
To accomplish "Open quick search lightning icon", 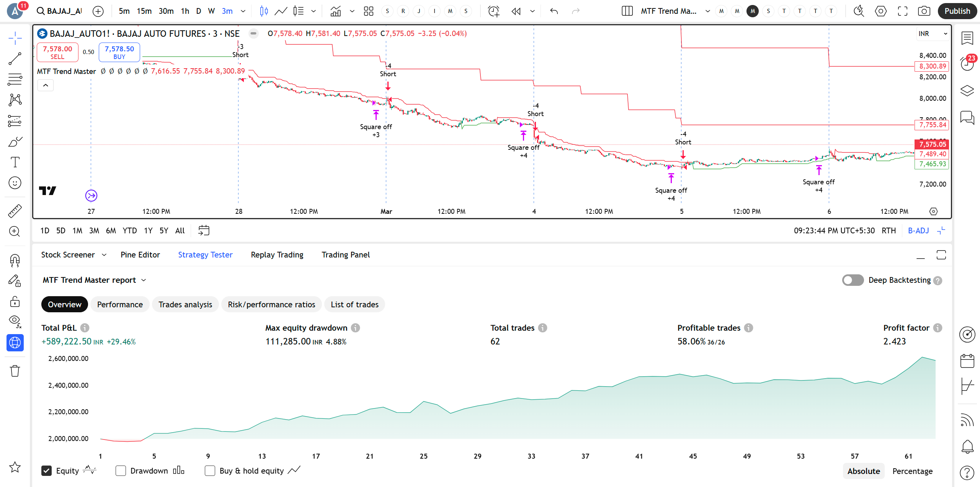I will tap(859, 11).
